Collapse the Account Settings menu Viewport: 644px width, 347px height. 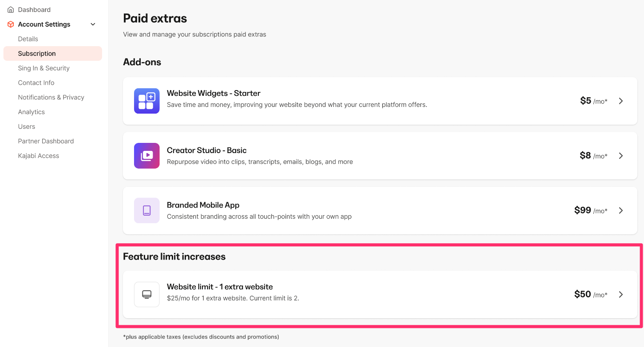tap(92, 24)
